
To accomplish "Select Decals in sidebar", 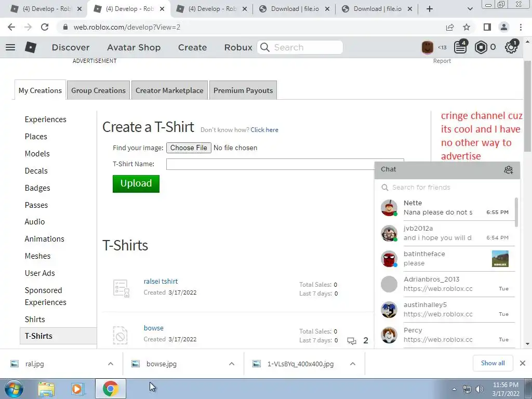I will coord(36,170).
